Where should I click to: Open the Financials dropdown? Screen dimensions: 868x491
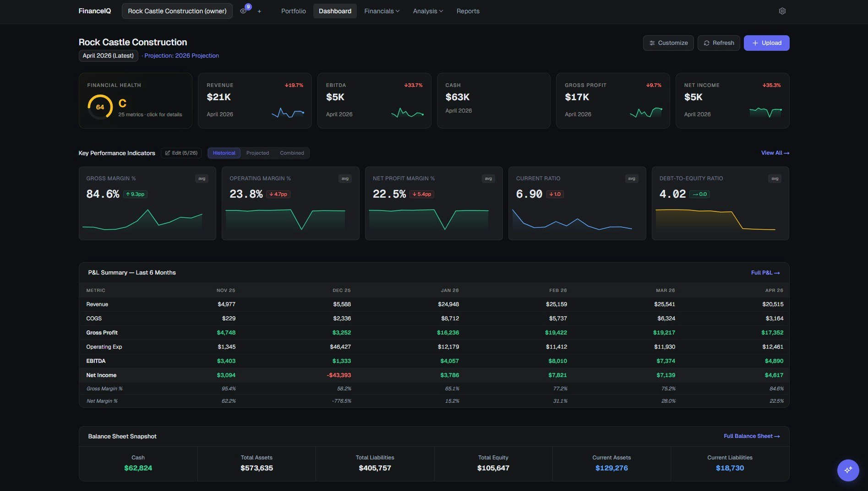[382, 11]
